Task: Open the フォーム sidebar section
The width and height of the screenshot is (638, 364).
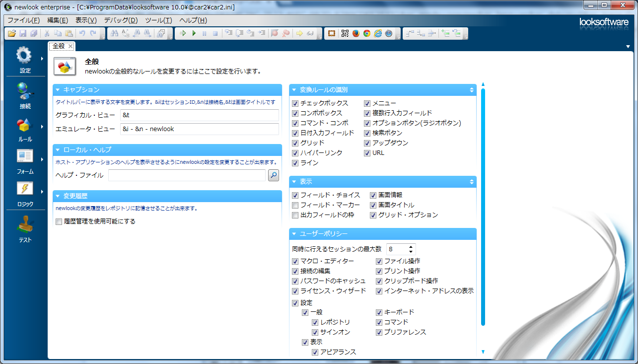Action: (25, 162)
